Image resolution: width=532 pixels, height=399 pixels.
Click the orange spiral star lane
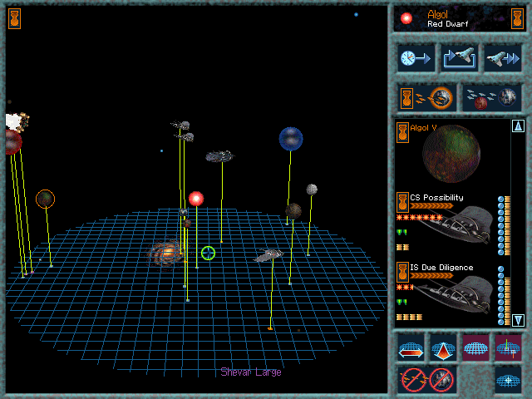click(x=167, y=253)
